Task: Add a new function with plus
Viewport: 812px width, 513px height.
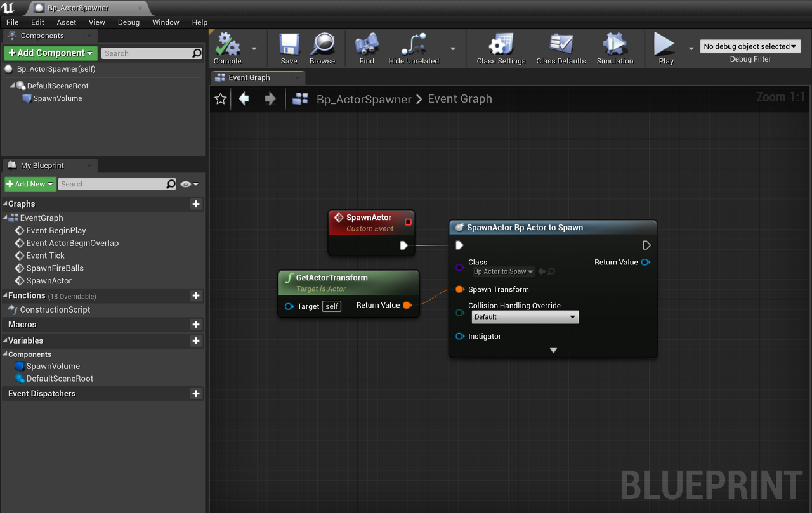Action: pos(196,295)
